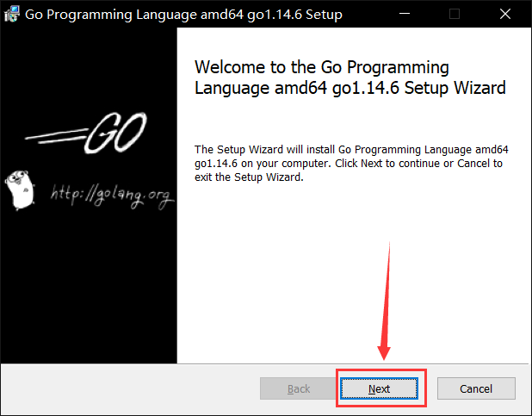Image resolution: width=532 pixels, height=416 pixels.
Task: Click the word Cancel in the description
Action: [473, 164]
